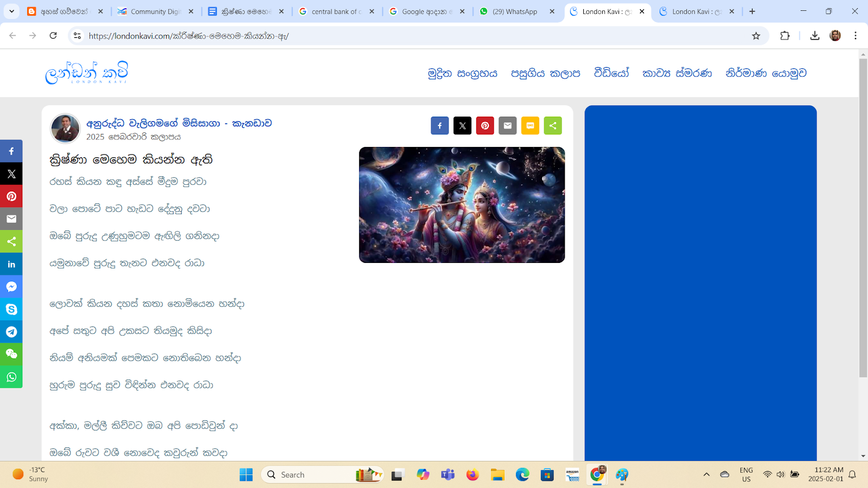Viewport: 868px width, 488px height.
Task: Share via WhatsApp from the left sidebar
Action: coord(11,377)
